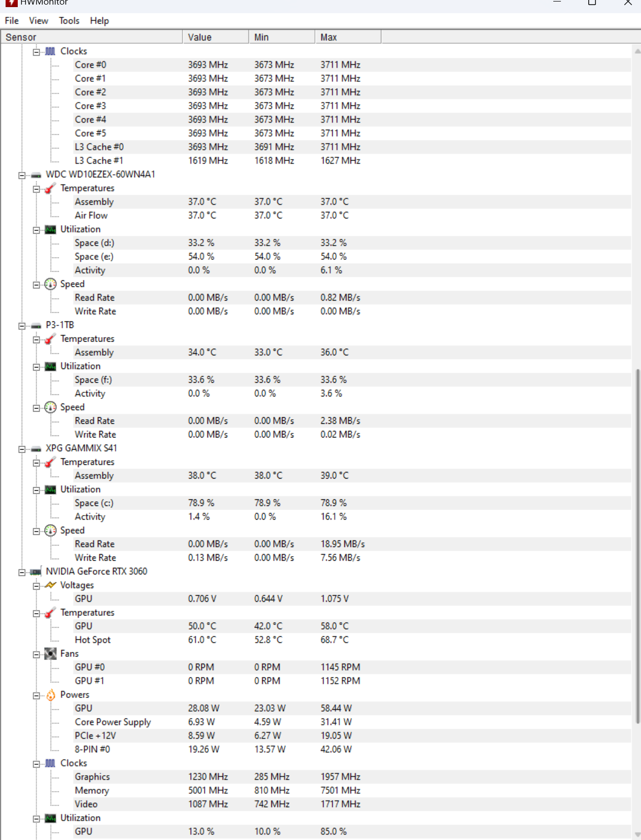Click the Speed gauge icon under P3-1TB
Image resolution: width=641 pixels, height=840 pixels.
(50, 408)
